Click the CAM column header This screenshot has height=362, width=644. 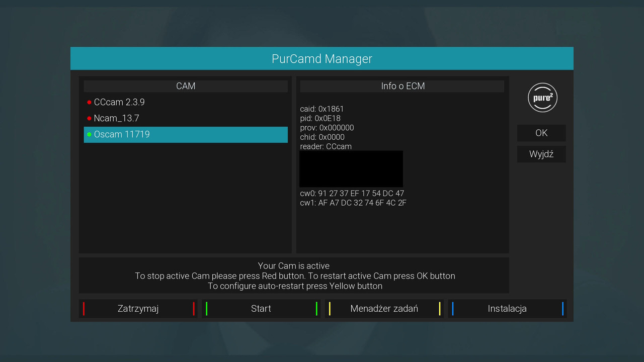point(186,86)
